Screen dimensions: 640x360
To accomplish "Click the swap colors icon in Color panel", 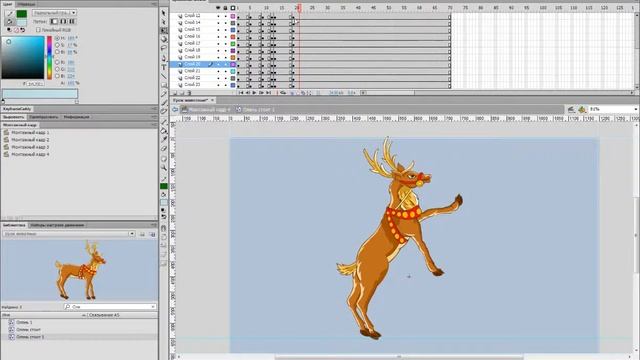I will [x=22, y=30].
